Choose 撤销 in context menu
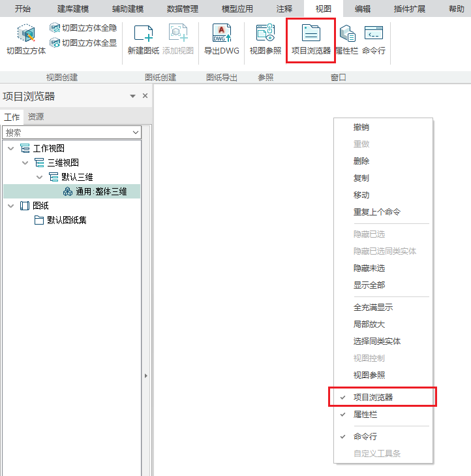This screenshot has width=471, height=476. (x=384, y=127)
